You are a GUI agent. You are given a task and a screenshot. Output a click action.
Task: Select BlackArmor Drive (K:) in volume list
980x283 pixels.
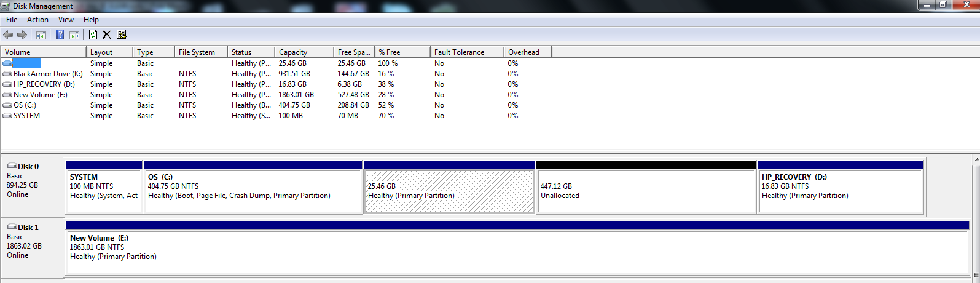tap(47, 74)
